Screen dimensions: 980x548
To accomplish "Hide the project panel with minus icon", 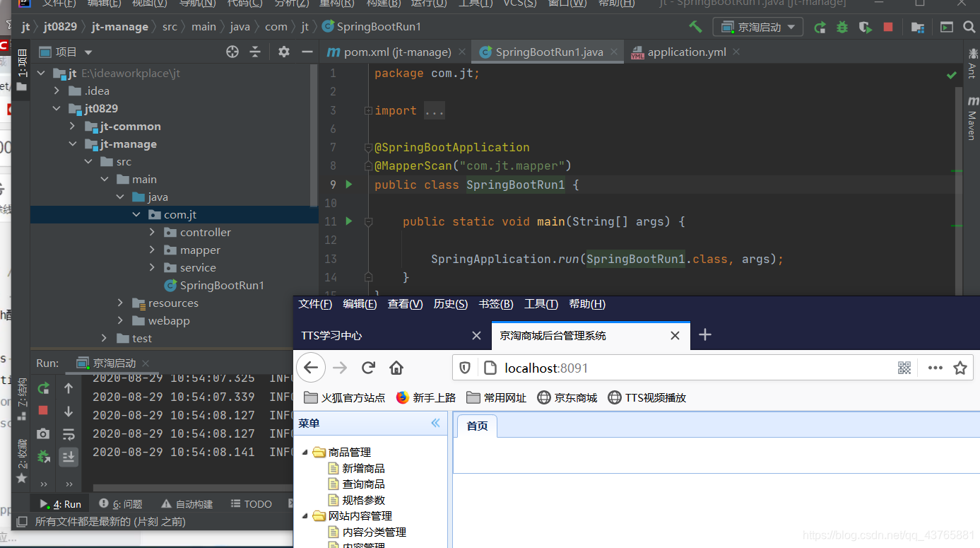I will click(307, 52).
